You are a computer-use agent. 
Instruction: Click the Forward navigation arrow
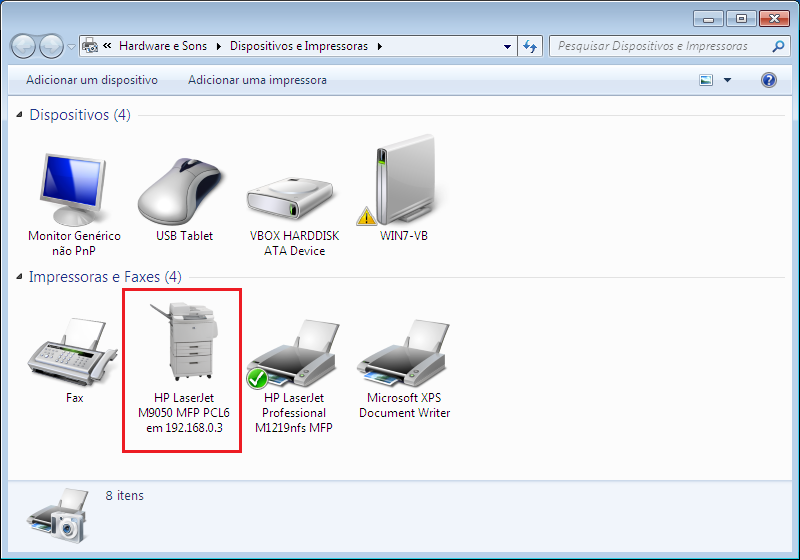click(x=51, y=46)
